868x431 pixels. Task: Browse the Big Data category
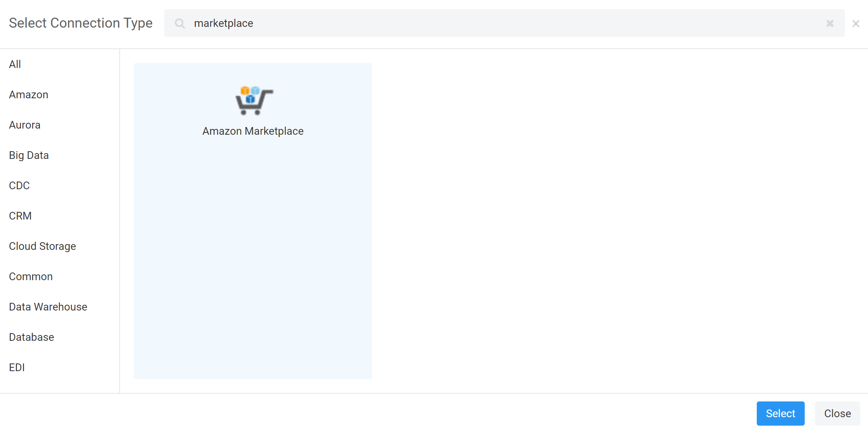pyautogui.click(x=29, y=155)
